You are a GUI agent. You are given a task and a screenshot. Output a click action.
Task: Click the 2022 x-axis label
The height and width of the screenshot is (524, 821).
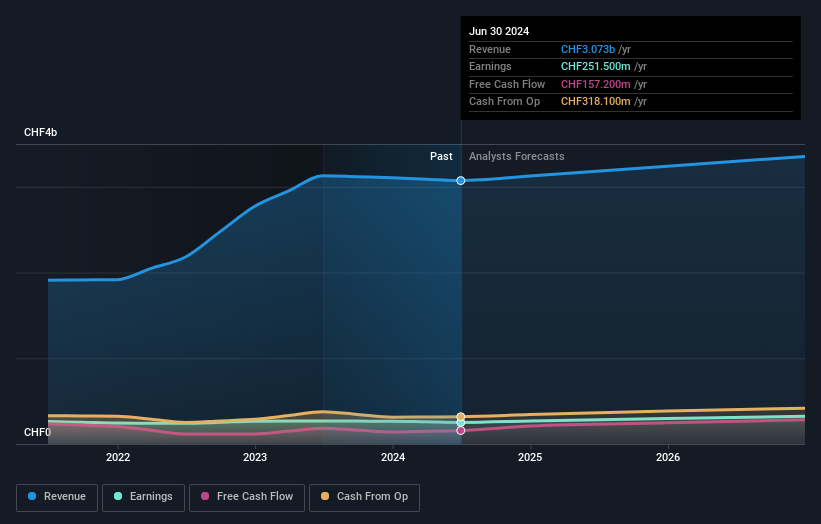pyautogui.click(x=118, y=457)
